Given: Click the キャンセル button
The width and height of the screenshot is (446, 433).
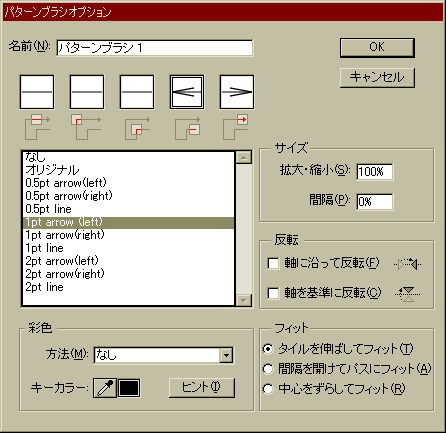Looking at the screenshot, I should [x=377, y=77].
